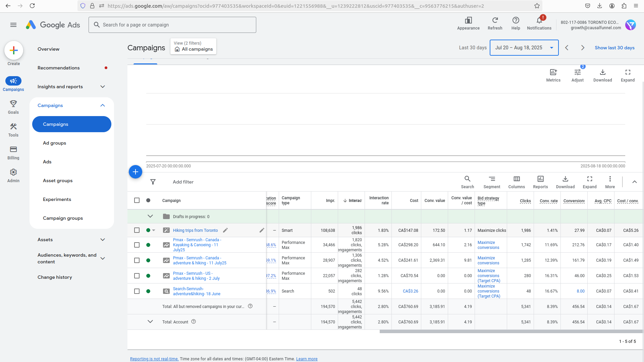Download the table data
This screenshot has height=362, width=644.
pos(565,182)
